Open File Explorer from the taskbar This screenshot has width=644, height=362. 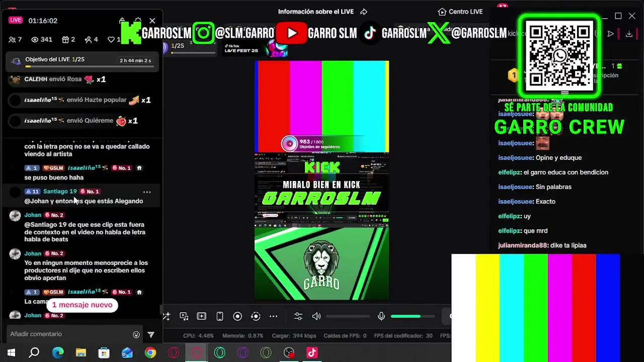[x=81, y=353]
